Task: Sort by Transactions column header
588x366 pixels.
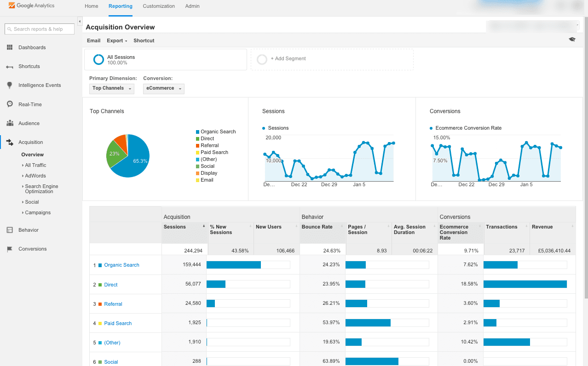Action: pyautogui.click(x=507, y=232)
